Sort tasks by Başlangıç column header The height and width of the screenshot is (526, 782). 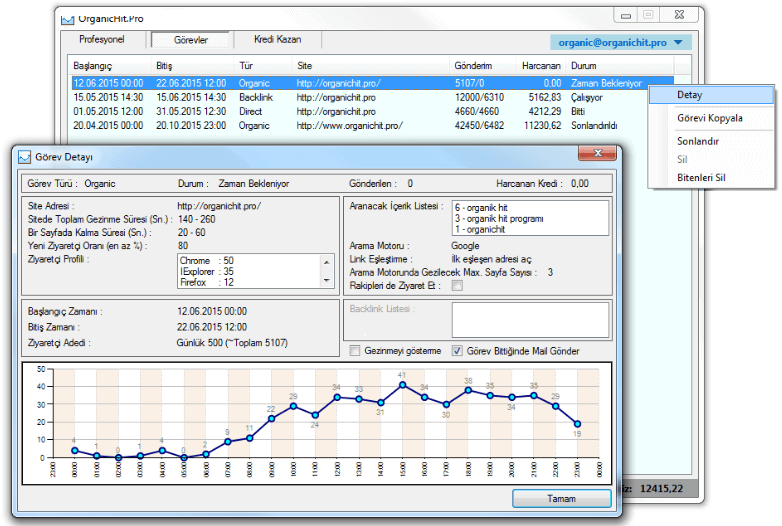click(110, 66)
